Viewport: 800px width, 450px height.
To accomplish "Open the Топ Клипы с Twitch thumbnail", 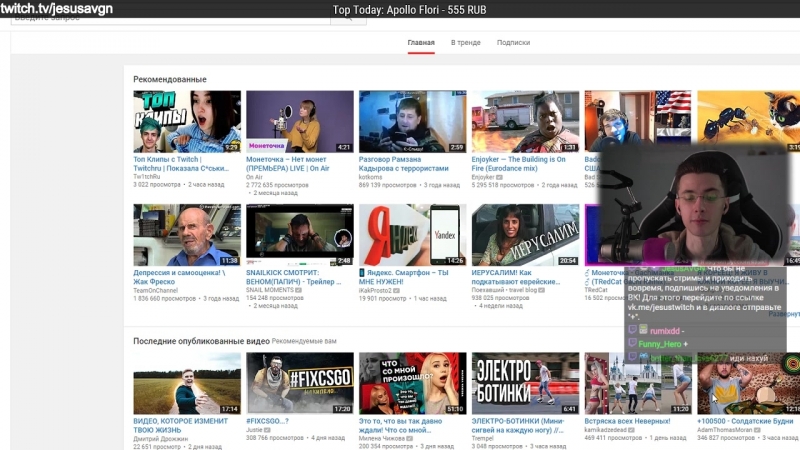I will coord(187,121).
